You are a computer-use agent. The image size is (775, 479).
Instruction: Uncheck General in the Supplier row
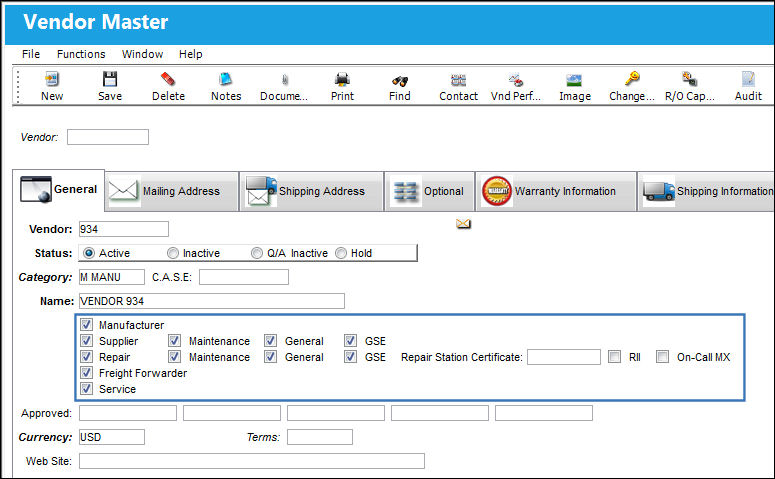(x=270, y=341)
